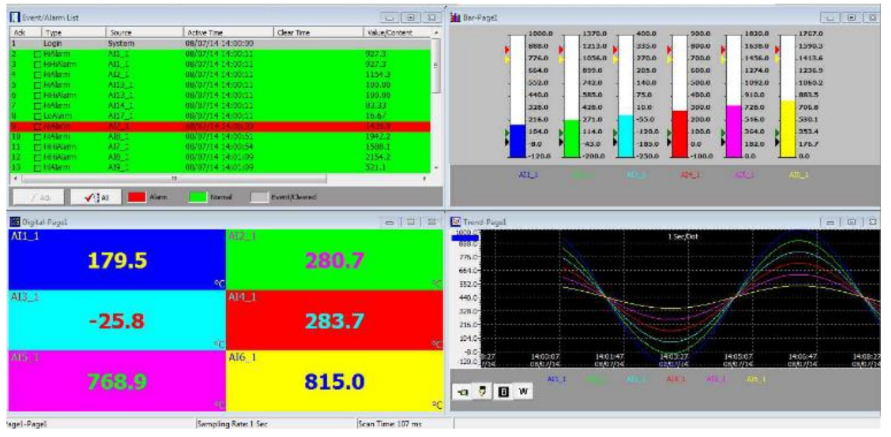
Task: Switch trend to white background (W button)
Action: click(523, 392)
